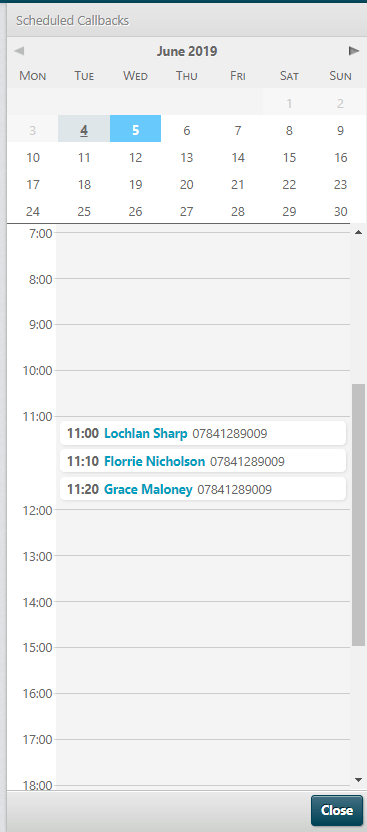367x832 pixels.
Task: Select the 11:00 Lochlan Sharp appointment card
Action: click(x=203, y=433)
